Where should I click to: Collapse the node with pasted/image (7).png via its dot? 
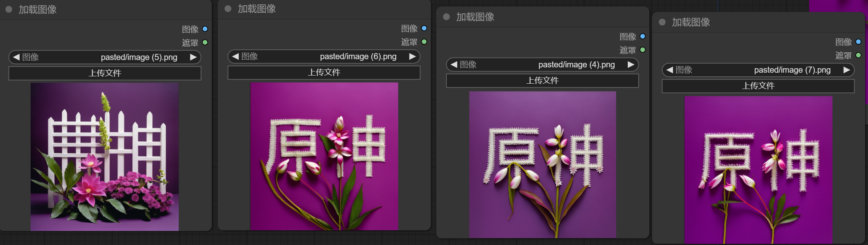662,22
